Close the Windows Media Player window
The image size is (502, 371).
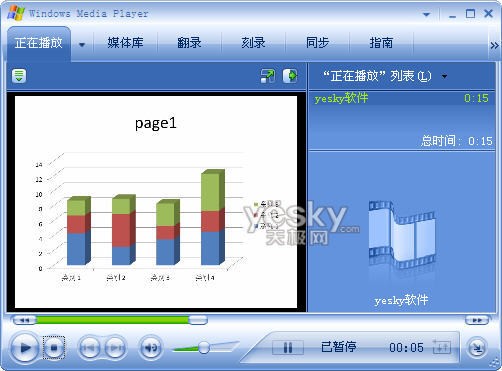coord(488,13)
